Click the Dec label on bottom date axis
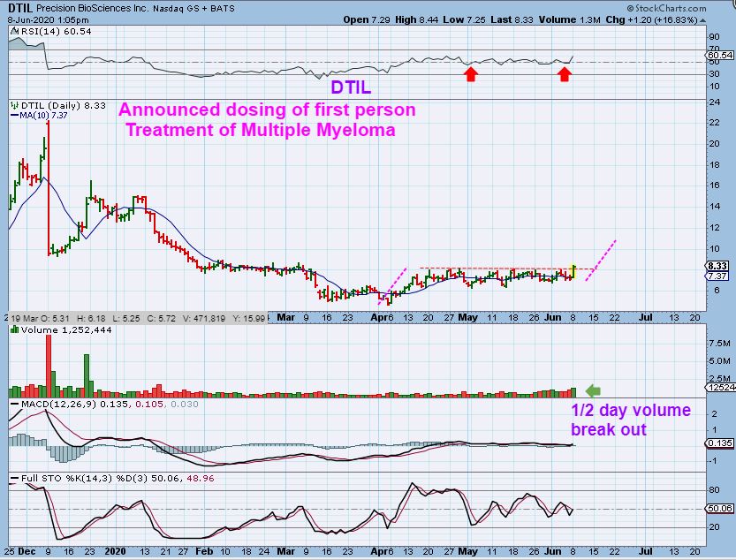 coord(27,551)
